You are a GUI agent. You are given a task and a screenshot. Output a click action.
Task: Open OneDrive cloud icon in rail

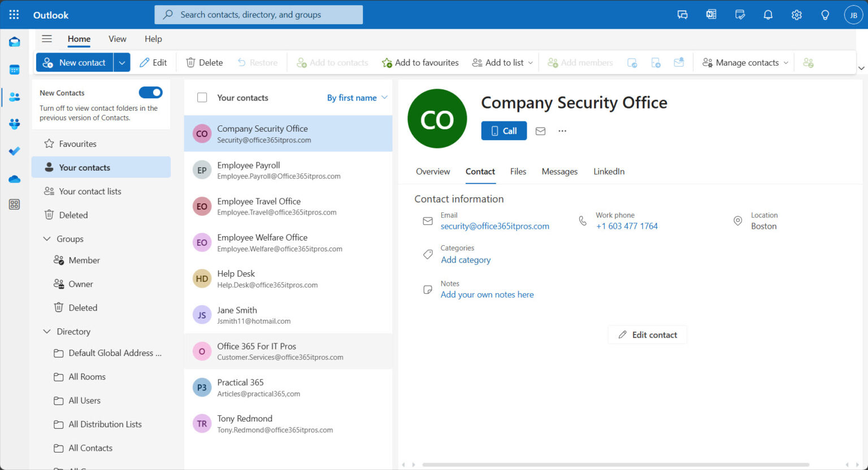(x=15, y=179)
